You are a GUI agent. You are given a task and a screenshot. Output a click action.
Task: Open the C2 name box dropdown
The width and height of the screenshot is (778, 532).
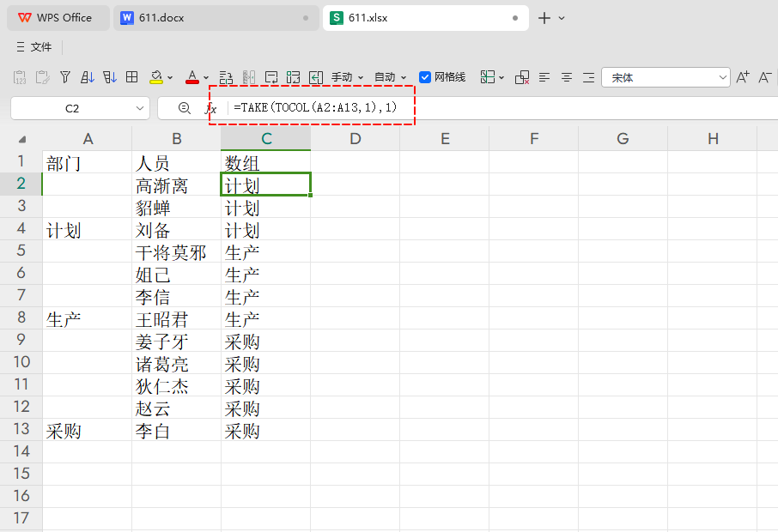pyautogui.click(x=140, y=109)
